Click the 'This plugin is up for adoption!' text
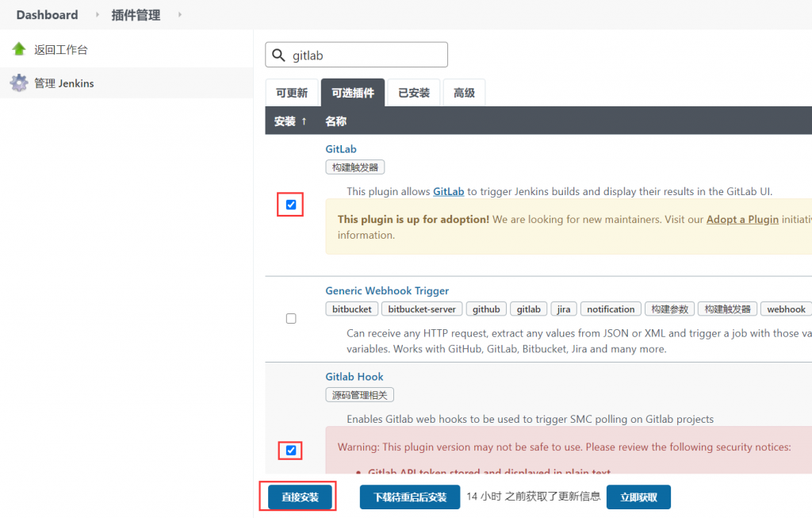This screenshot has width=812, height=518. point(413,220)
